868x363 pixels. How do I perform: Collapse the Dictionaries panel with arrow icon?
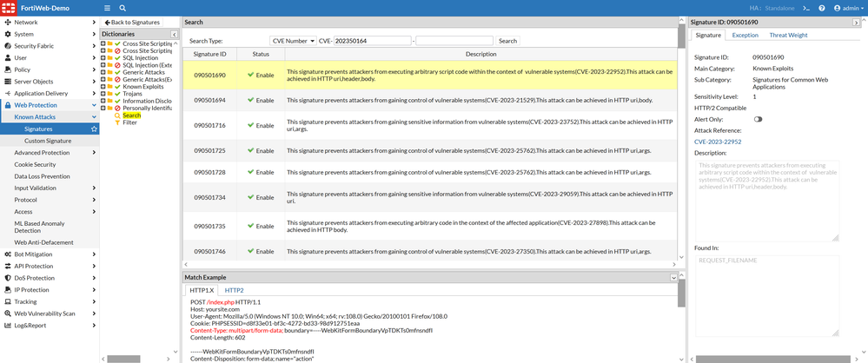point(175,34)
